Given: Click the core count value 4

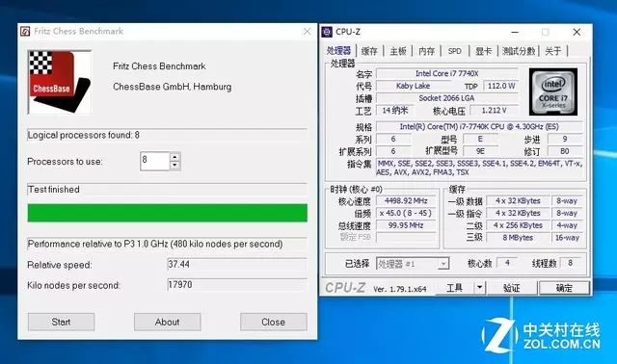Looking at the screenshot, I should click(507, 263).
